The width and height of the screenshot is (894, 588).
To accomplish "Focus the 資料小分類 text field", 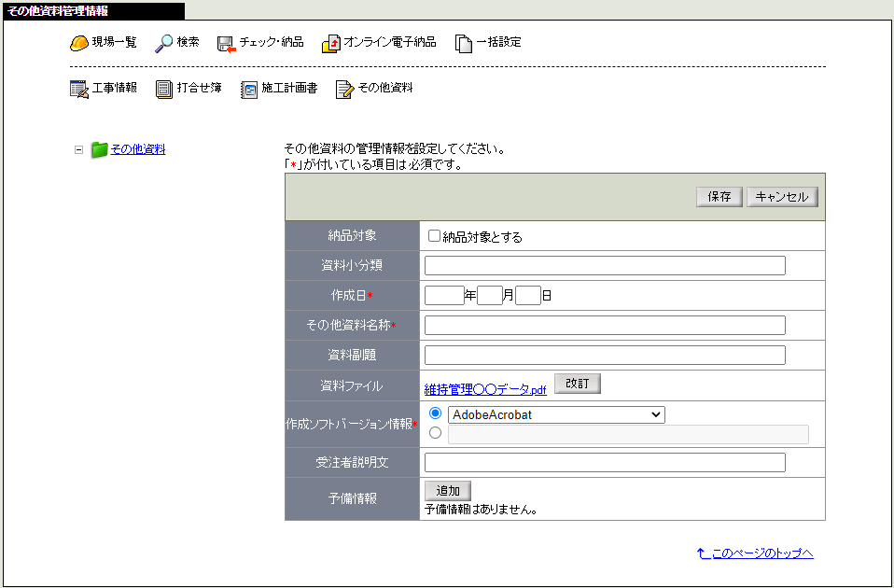I will (605, 266).
